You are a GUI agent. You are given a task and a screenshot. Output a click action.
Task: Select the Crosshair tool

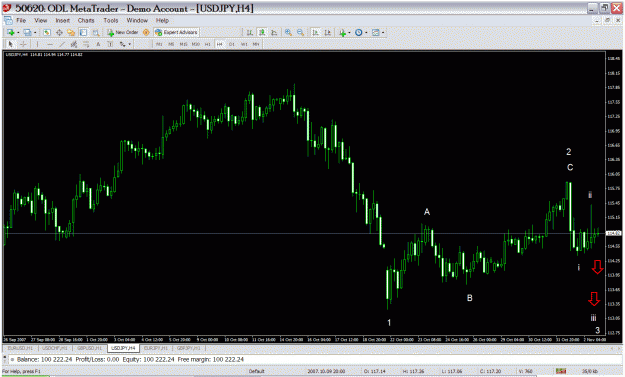pyautogui.click(x=23, y=44)
